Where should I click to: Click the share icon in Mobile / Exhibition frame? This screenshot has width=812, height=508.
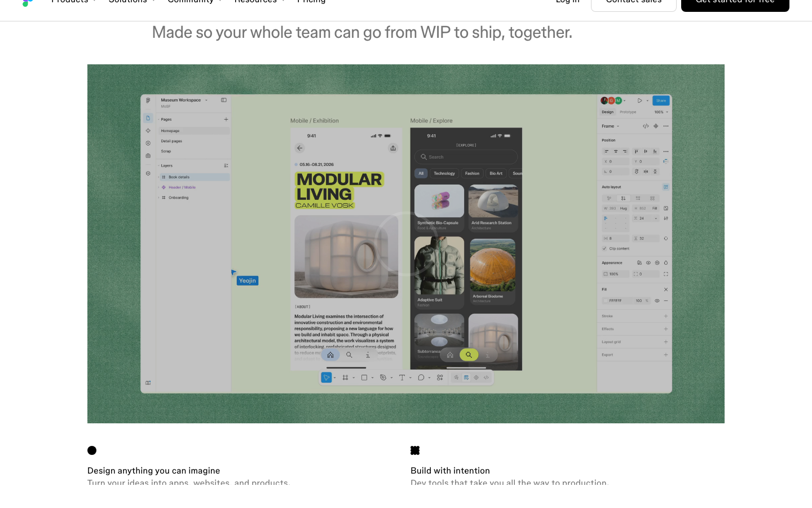coord(393,148)
